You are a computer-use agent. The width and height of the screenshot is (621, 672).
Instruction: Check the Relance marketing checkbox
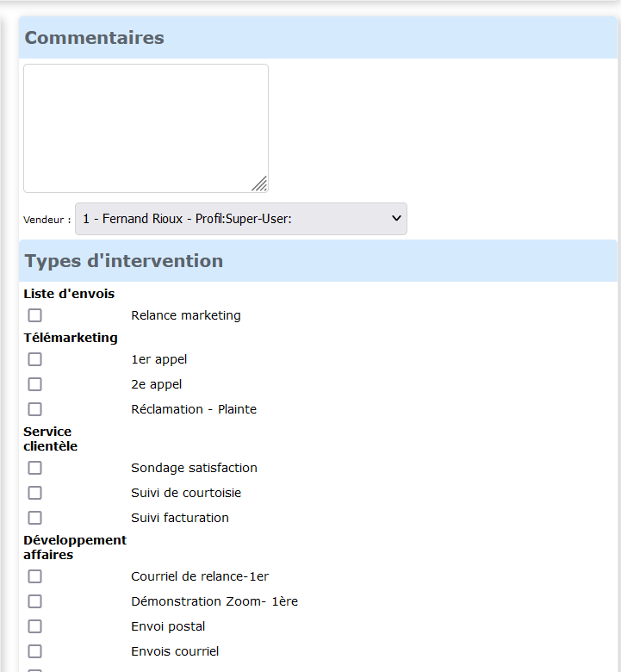pyautogui.click(x=34, y=315)
